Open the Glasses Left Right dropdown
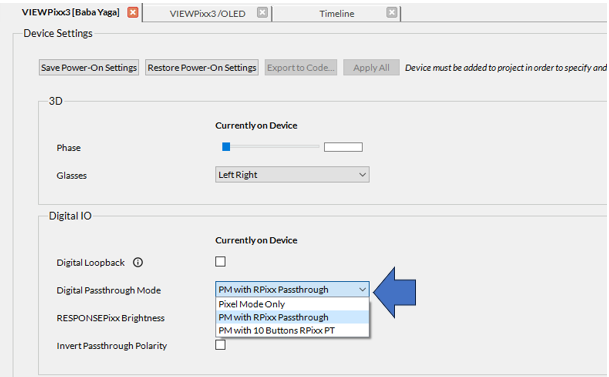609x377 pixels. [292, 175]
